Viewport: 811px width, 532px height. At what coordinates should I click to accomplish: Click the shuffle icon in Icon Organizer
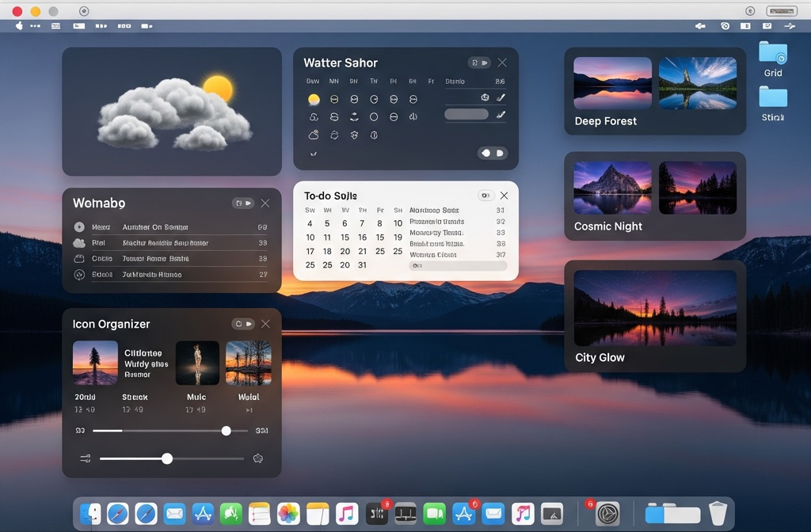(x=86, y=458)
